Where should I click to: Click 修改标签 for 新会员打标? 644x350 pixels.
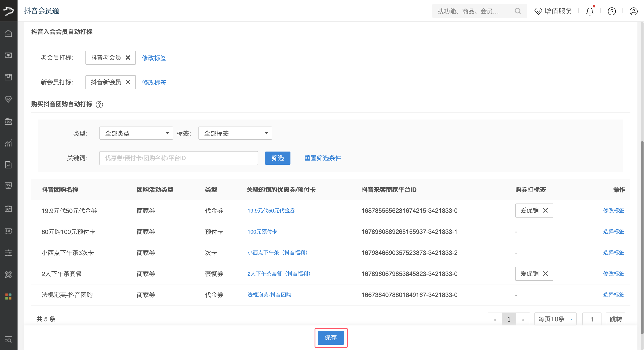pyautogui.click(x=154, y=82)
